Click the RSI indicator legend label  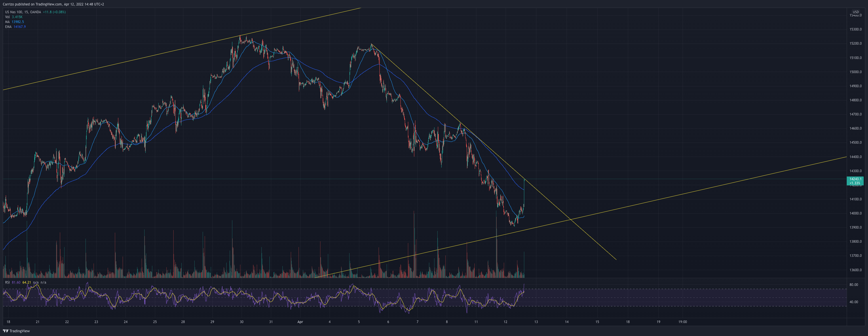7,282
